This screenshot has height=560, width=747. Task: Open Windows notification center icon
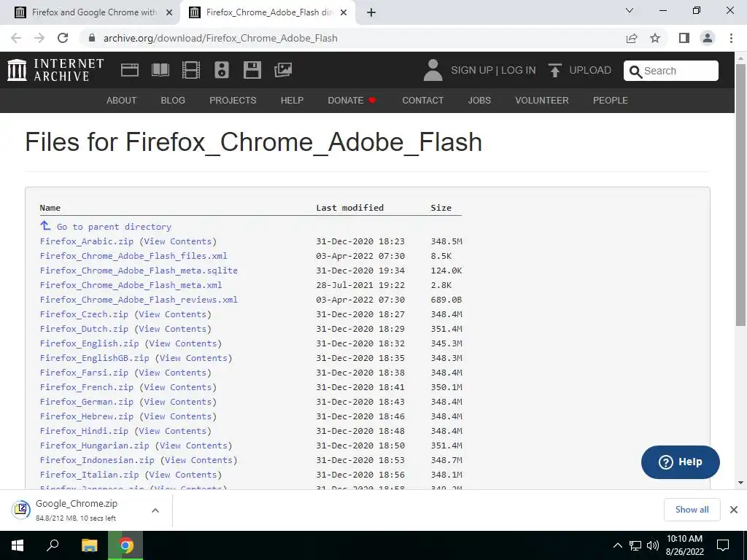click(x=723, y=545)
